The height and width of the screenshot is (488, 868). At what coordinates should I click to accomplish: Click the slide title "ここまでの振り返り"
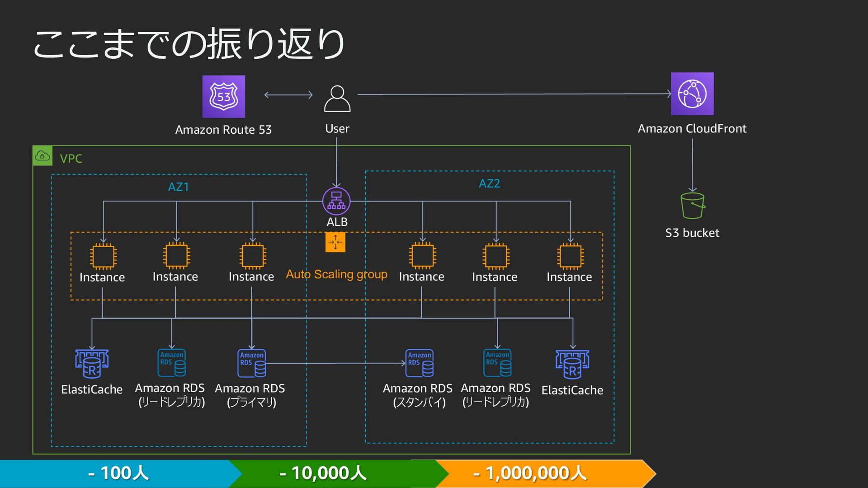[189, 44]
